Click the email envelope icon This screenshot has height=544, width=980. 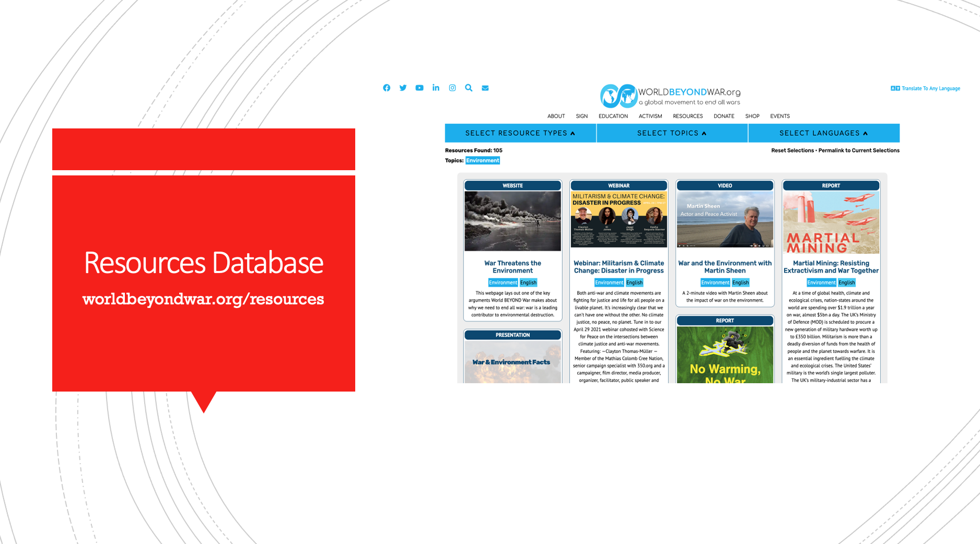485,88
